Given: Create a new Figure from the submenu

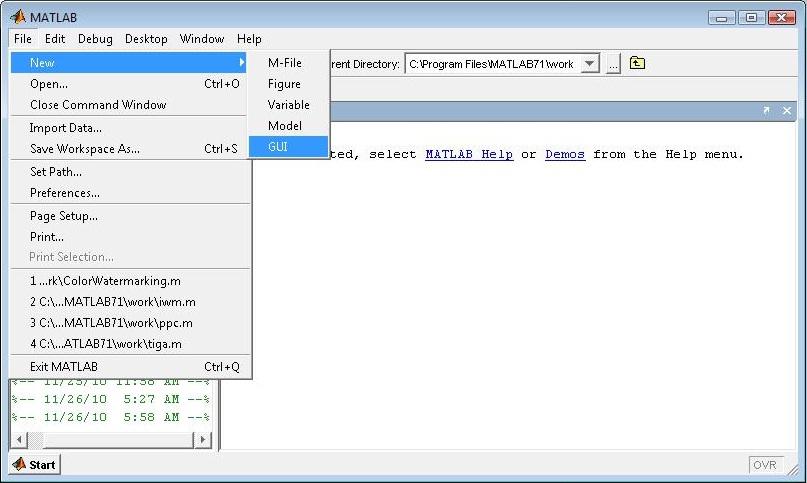Looking at the screenshot, I should point(288,84).
